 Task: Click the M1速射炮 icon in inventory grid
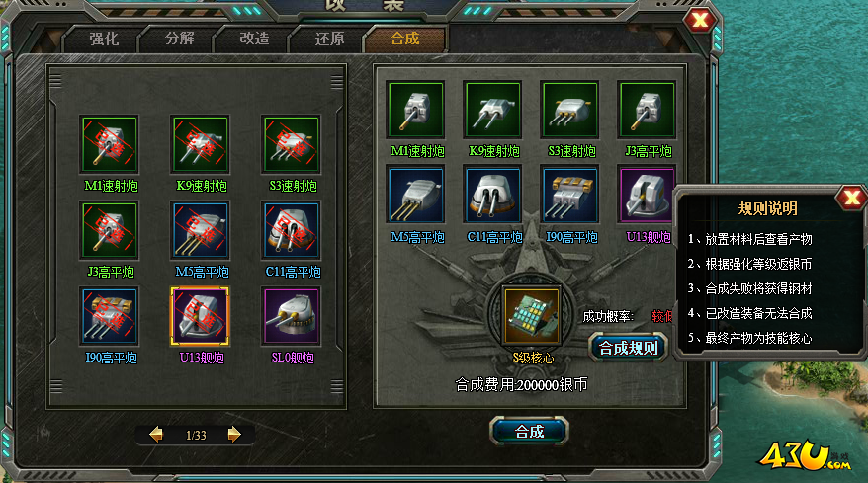(x=109, y=144)
